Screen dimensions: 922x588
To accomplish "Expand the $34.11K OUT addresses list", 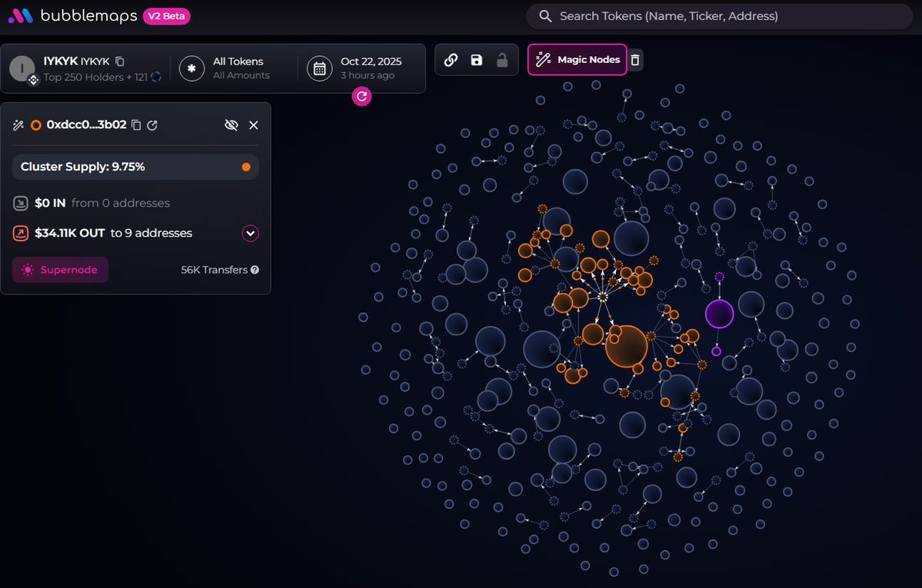I will [250, 233].
